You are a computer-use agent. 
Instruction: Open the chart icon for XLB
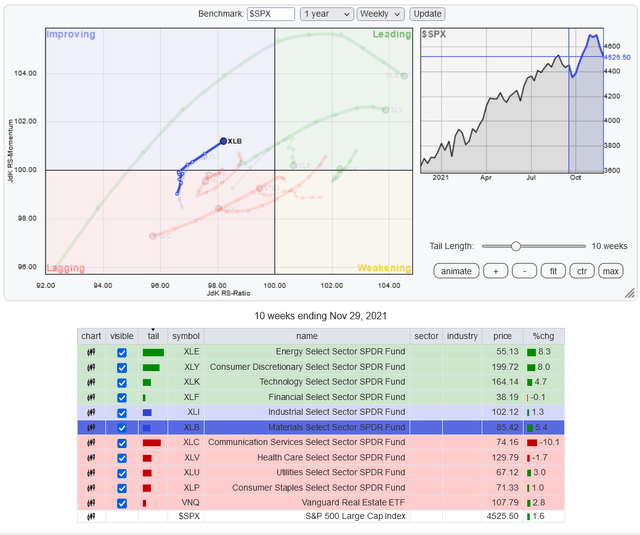point(91,428)
